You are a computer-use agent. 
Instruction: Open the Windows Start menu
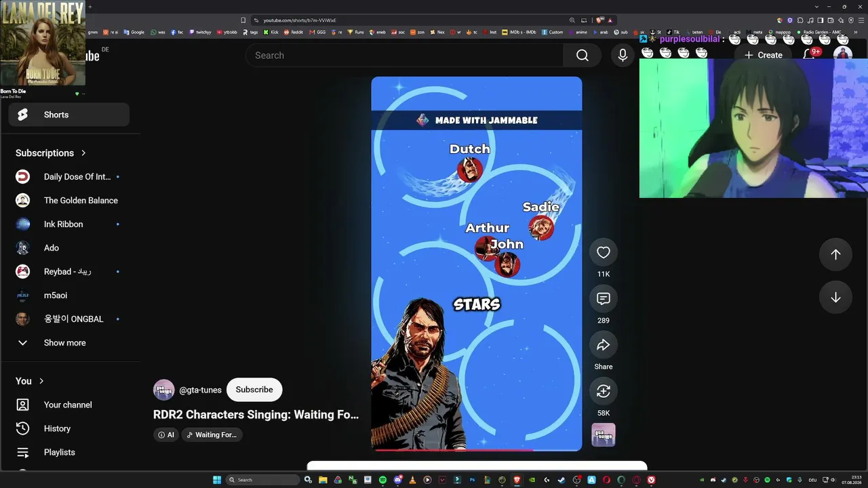(217, 480)
